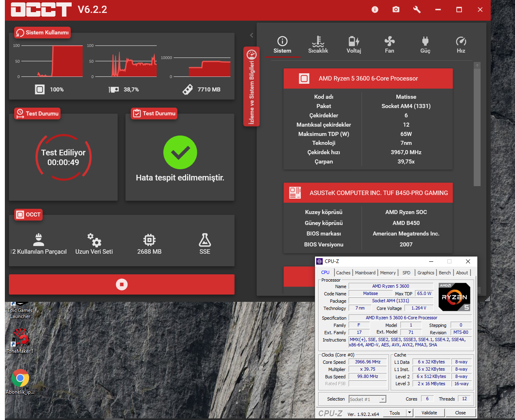Collapse the monitoring panel with the chevron
Viewport: 515px width, 420px height.
pyautogui.click(x=251, y=35)
